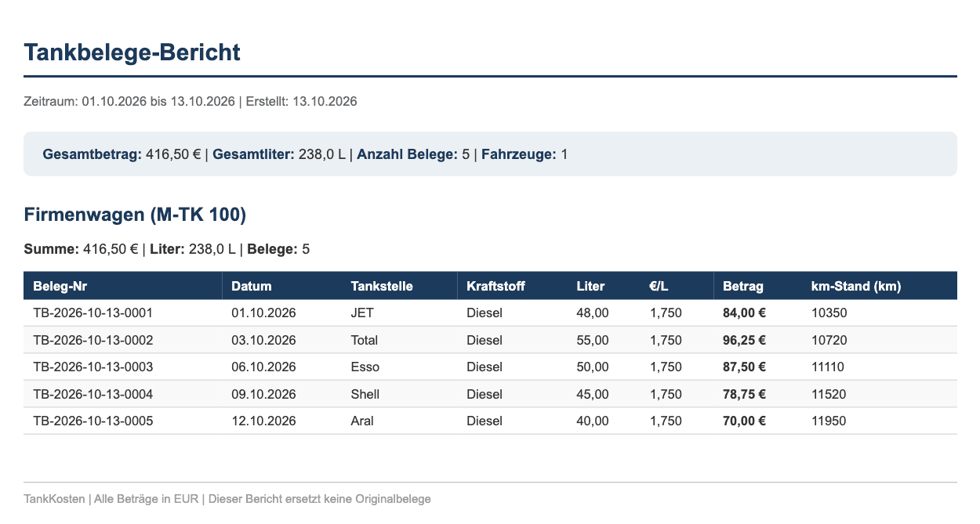Click the Tankstelle column header
The image size is (980, 524).
pyautogui.click(x=400, y=286)
